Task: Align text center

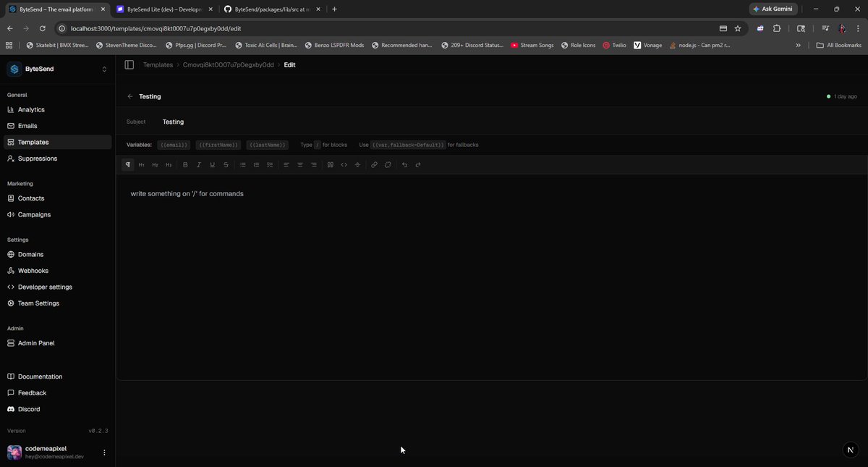Action: (300, 164)
